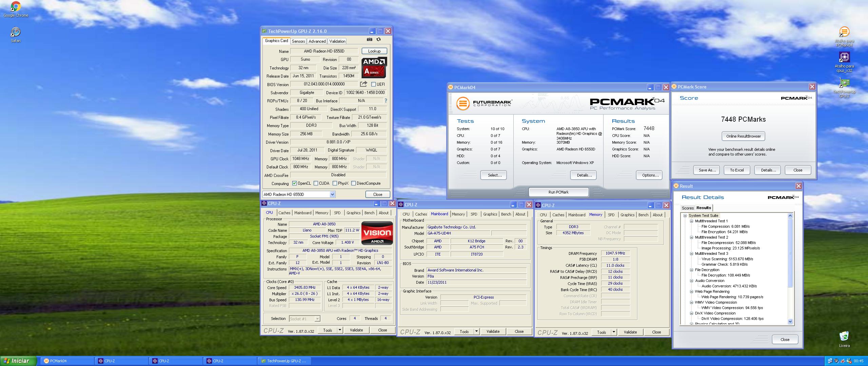Viewport: 868px width, 366px height.
Task: Click Validate in the CPU-Z Memory window
Action: point(630,332)
